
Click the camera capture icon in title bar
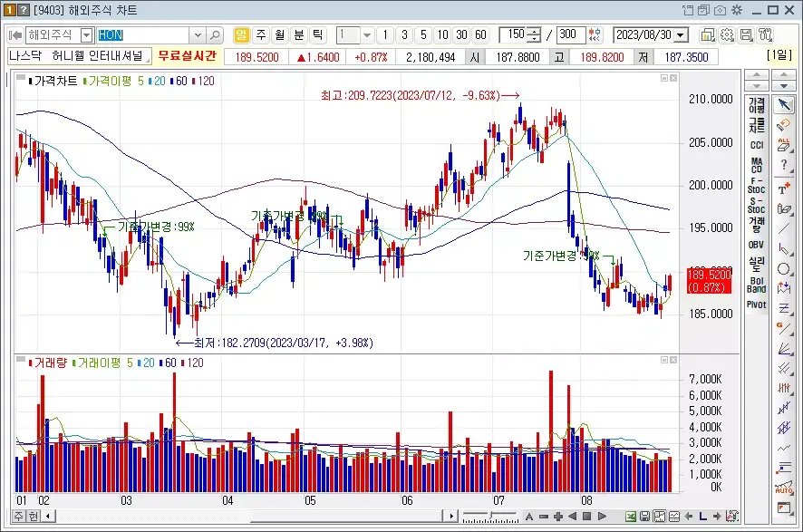coord(721,10)
